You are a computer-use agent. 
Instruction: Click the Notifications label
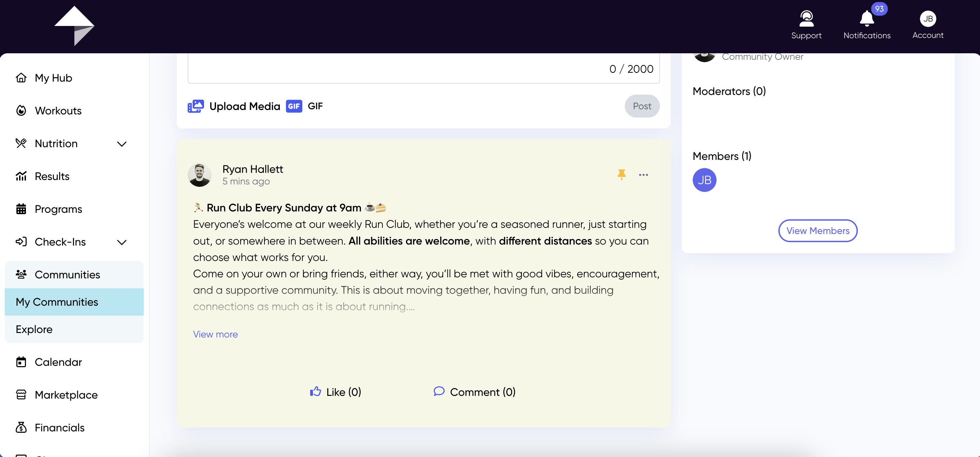pyautogui.click(x=867, y=36)
